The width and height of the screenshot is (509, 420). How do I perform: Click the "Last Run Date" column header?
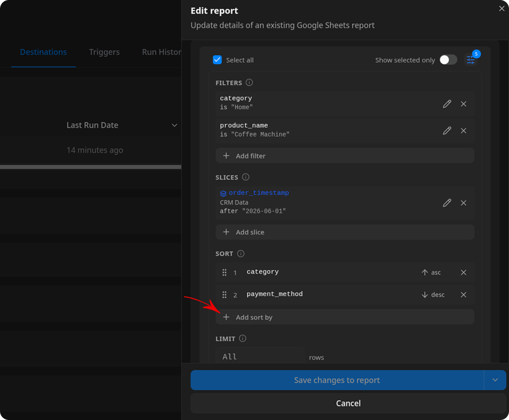tap(92, 125)
